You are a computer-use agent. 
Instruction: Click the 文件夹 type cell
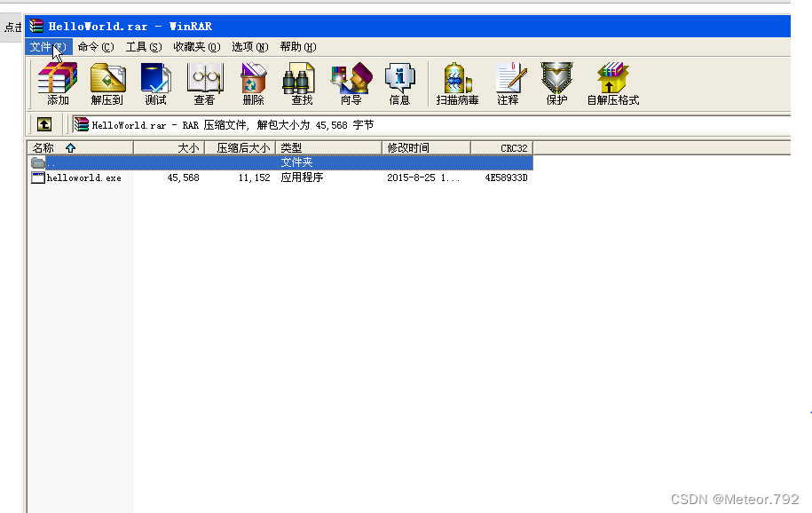296,162
